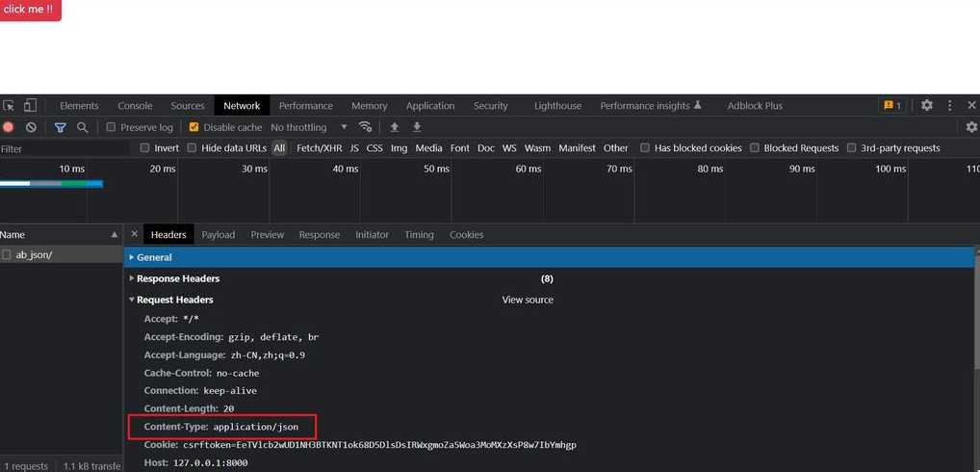
Task: Filter requests by CSS type
Action: click(x=374, y=148)
